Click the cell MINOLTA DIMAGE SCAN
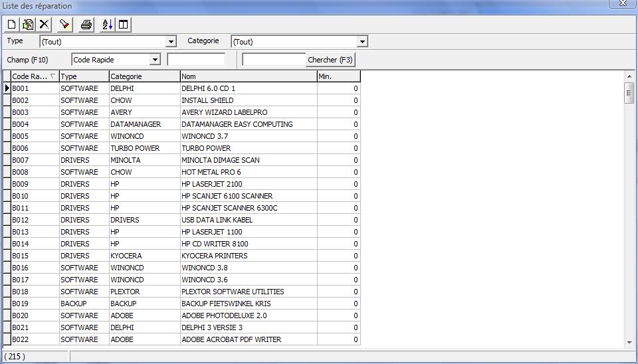The height and width of the screenshot is (364, 638). point(249,160)
